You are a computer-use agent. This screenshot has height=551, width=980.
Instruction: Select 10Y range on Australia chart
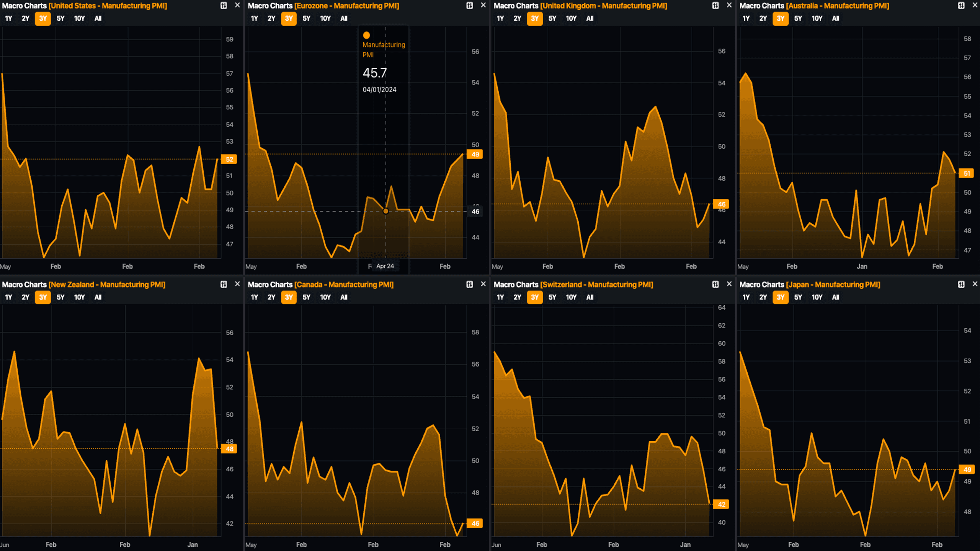tap(817, 18)
